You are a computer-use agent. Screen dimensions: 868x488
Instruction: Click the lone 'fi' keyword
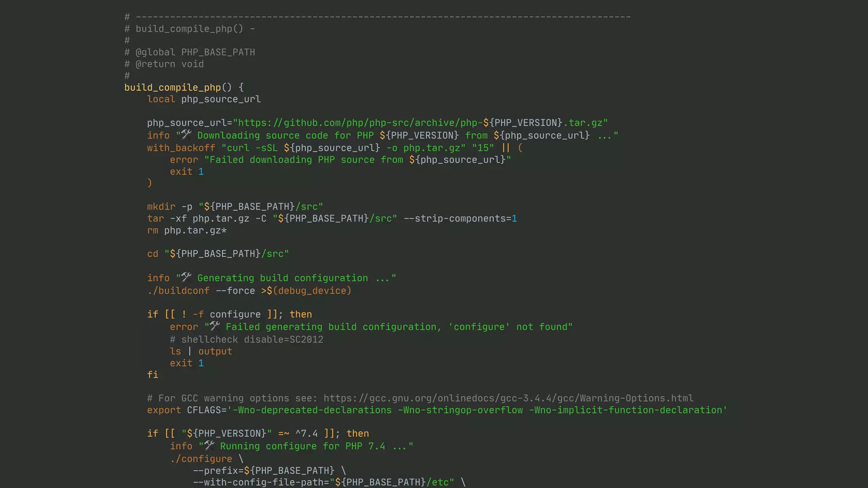pos(153,374)
